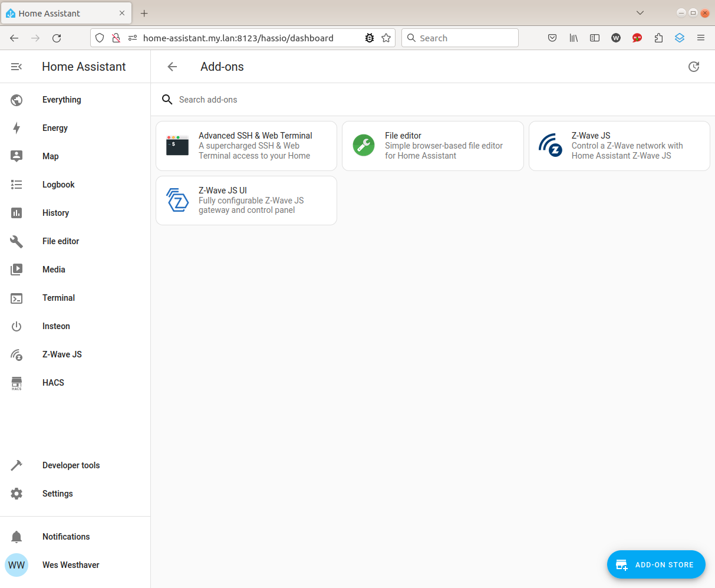Click the Z-Wave JS UI add-on logo
The width and height of the screenshot is (715, 588).
click(177, 200)
